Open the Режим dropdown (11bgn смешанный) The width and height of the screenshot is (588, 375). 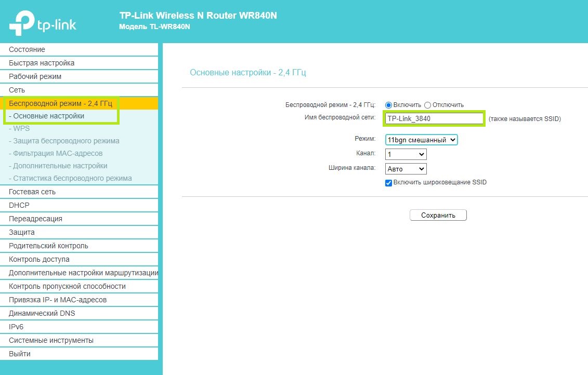pyautogui.click(x=421, y=140)
